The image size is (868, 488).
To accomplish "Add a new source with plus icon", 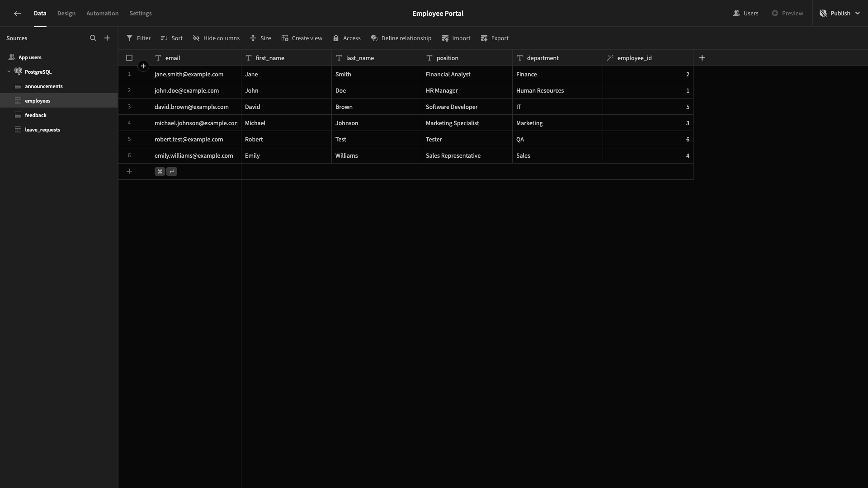I will click(x=107, y=38).
